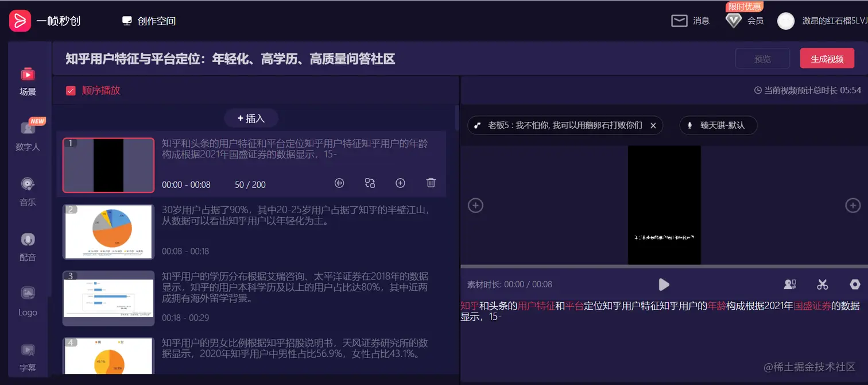Viewport: 868px width, 385px height.
Task: Click scene 2 timestamp 00:08 - 00:18
Action: coord(186,251)
